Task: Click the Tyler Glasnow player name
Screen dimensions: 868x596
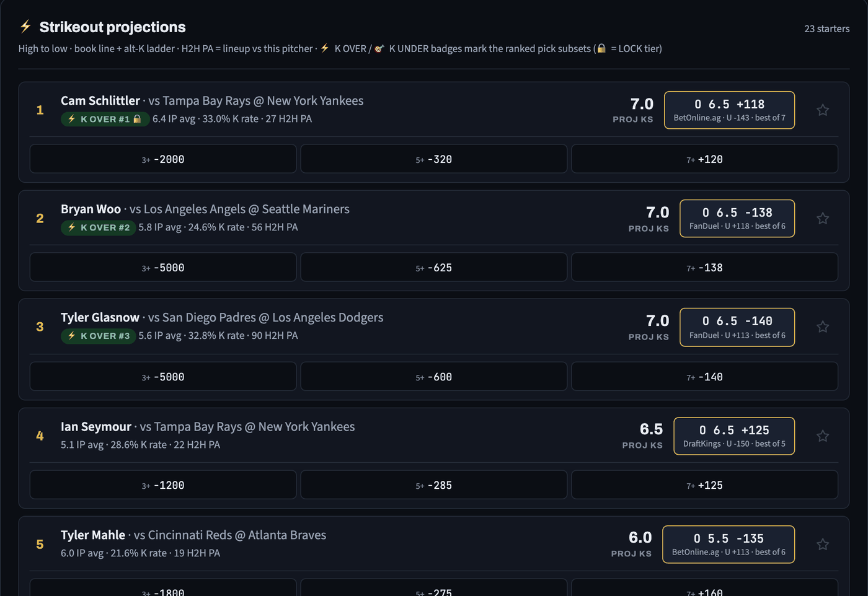Action: pos(100,318)
